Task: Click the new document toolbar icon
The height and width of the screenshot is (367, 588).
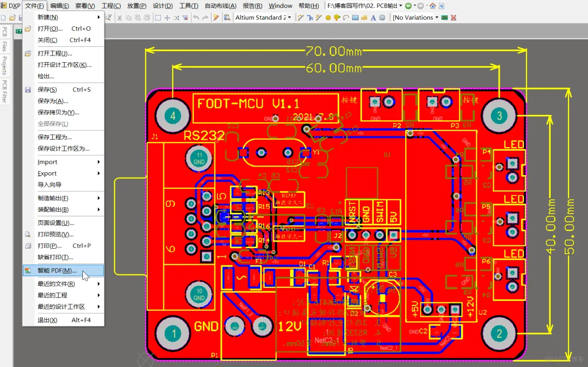Action: tap(3, 18)
